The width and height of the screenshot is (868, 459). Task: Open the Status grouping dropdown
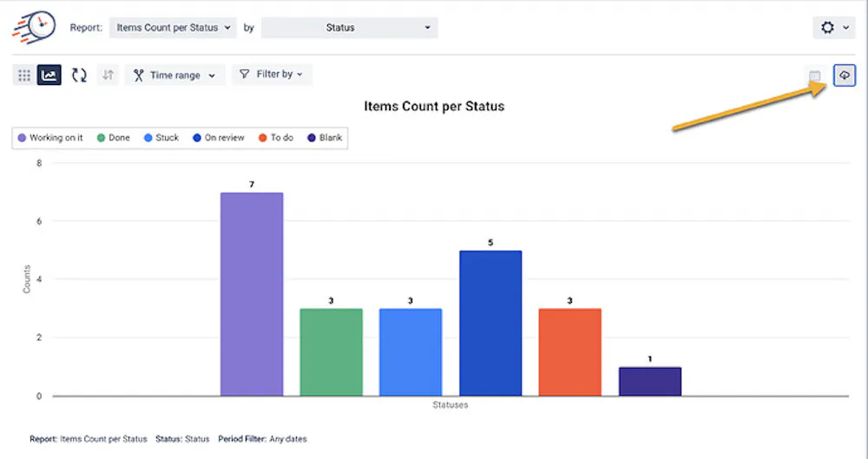click(349, 28)
